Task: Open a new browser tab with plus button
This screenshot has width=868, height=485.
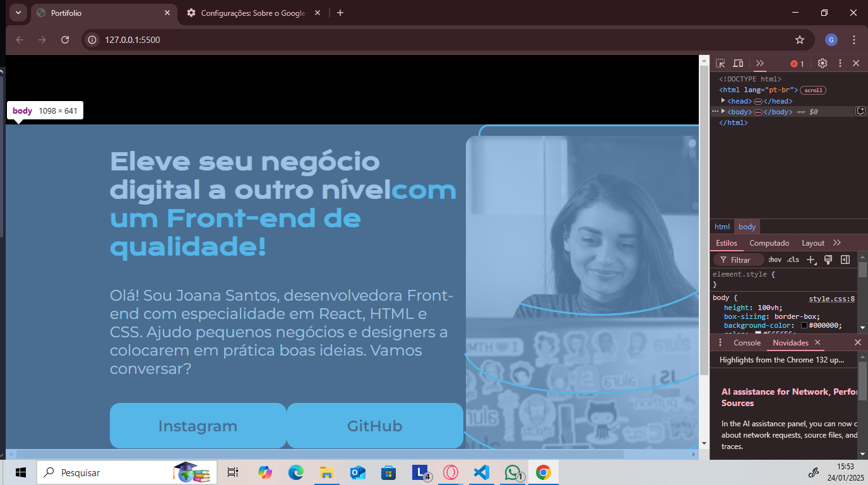Action: tap(340, 13)
